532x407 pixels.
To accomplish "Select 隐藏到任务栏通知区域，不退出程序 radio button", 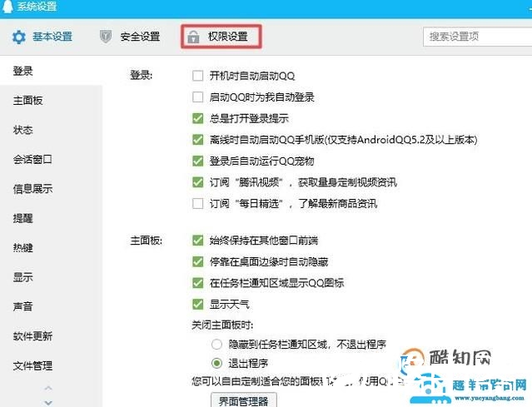I will pyautogui.click(x=216, y=345).
